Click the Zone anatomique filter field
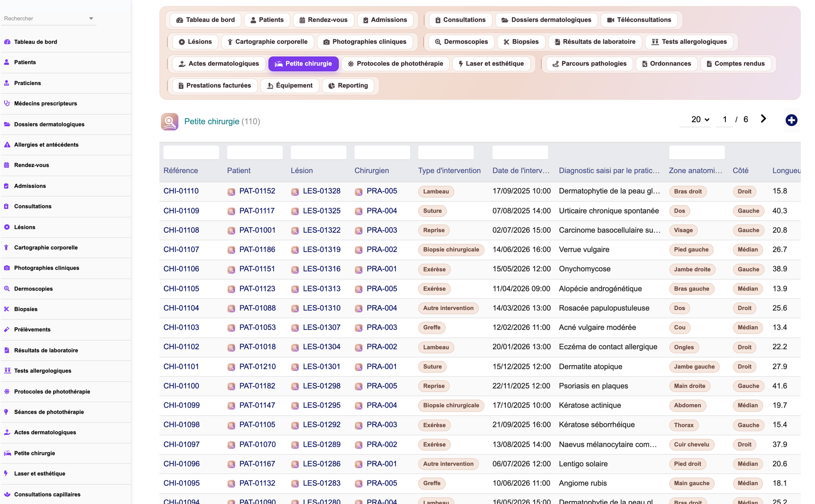 (x=697, y=152)
